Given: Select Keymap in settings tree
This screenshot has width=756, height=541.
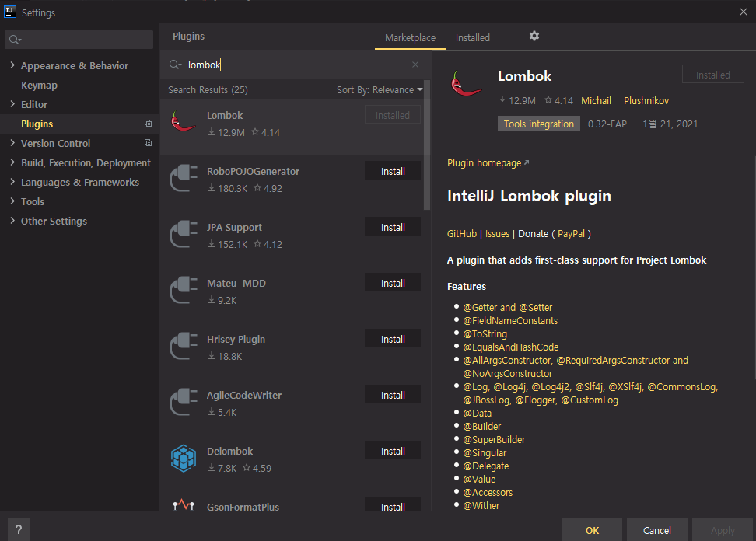Looking at the screenshot, I should pyautogui.click(x=39, y=86).
